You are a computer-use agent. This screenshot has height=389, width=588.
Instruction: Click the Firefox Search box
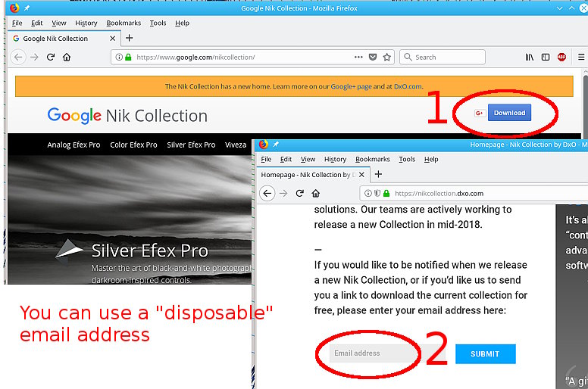(443, 58)
